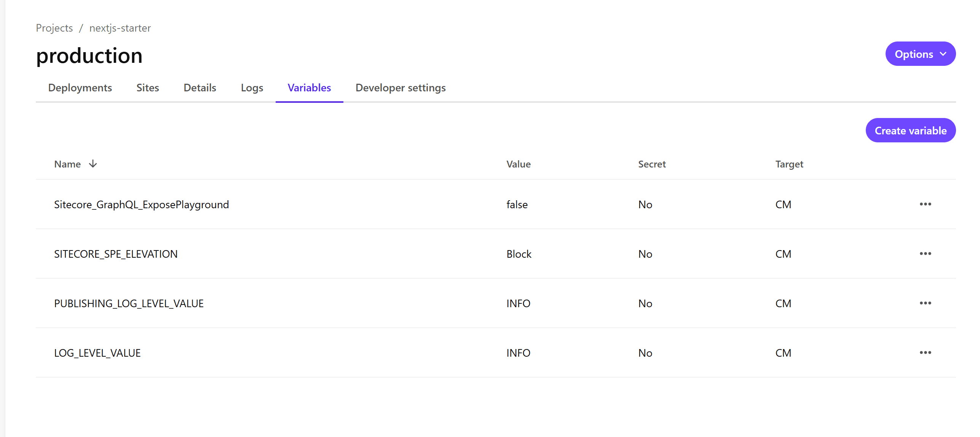Click the Target column header
This screenshot has height=437, width=980.
(x=789, y=164)
